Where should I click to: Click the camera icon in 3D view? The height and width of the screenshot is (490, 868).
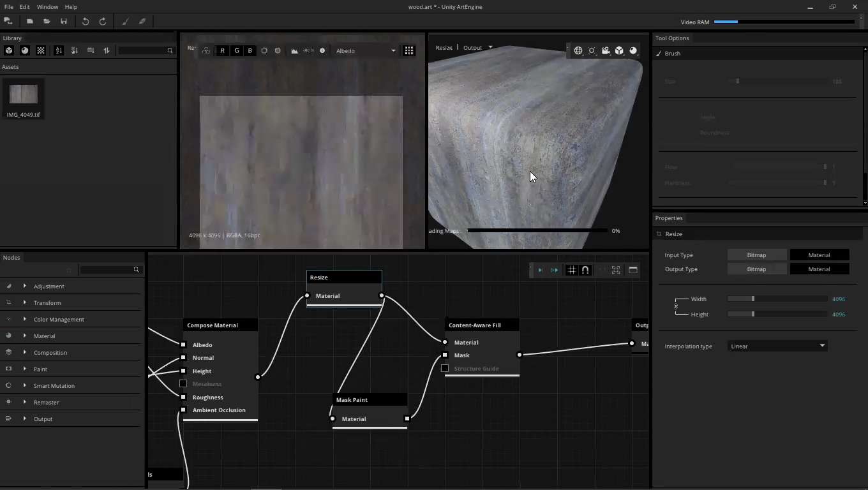pyautogui.click(x=605, y=50)
